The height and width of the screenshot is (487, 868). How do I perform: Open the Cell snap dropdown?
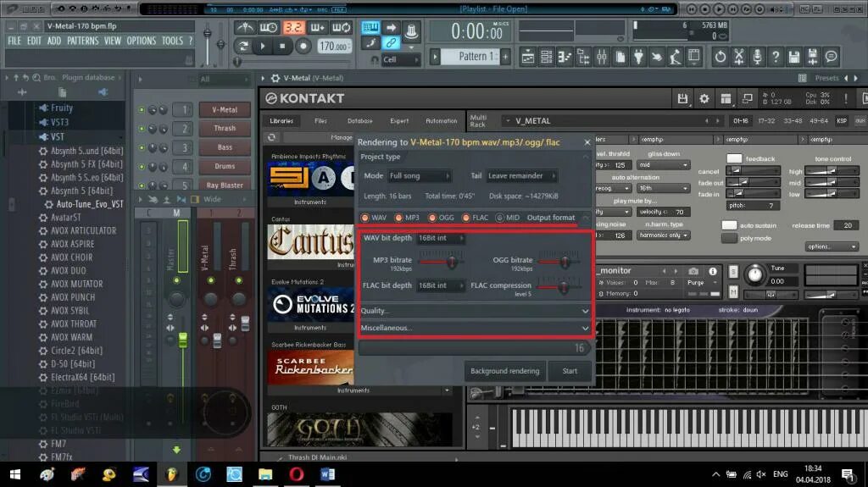tap(400, 60)
